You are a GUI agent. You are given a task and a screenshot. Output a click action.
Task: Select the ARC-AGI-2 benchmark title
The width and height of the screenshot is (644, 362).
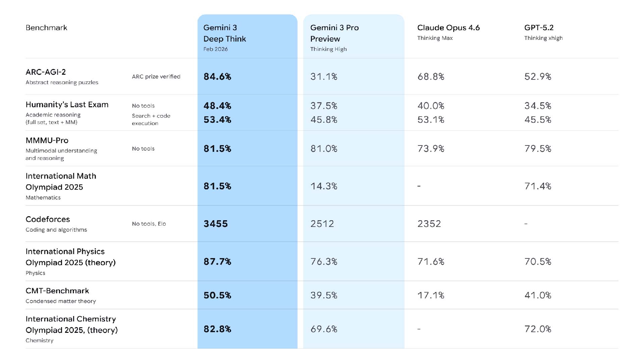pos(46,72)
